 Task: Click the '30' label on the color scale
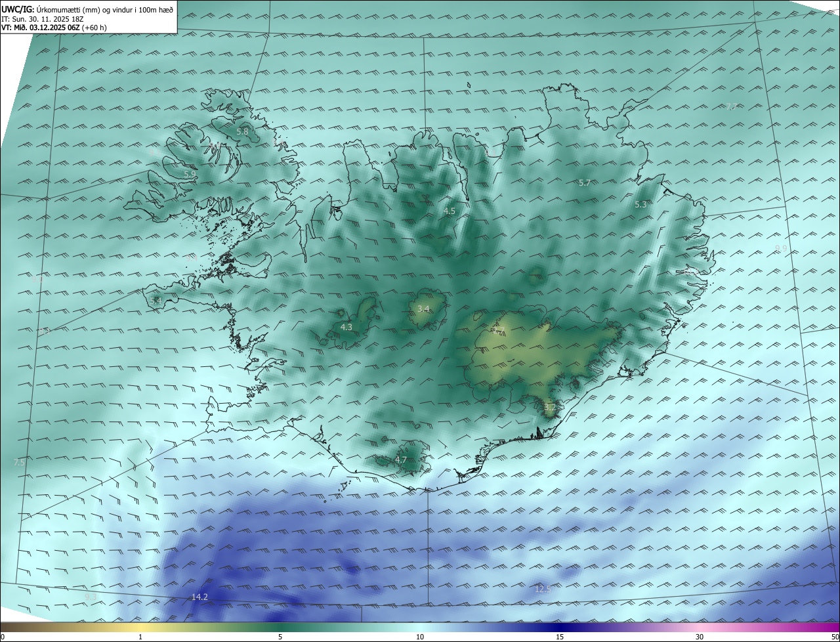[x=700, y=637]
